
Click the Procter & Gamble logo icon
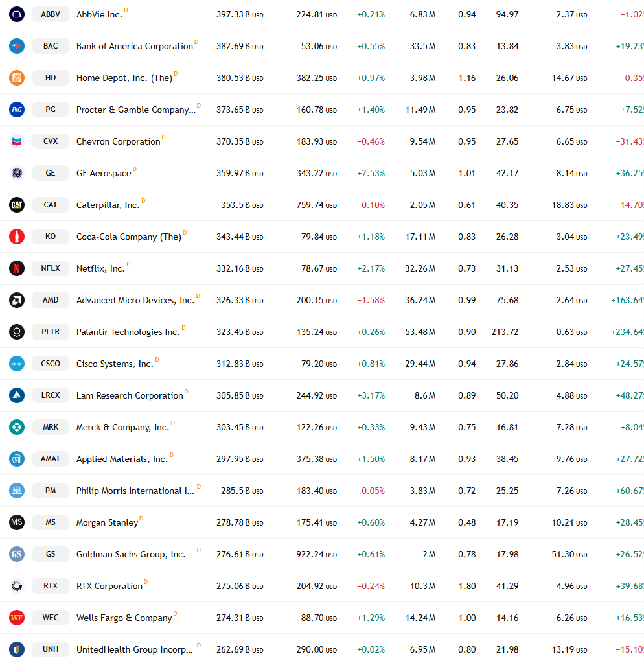click(x=17, y=110)
